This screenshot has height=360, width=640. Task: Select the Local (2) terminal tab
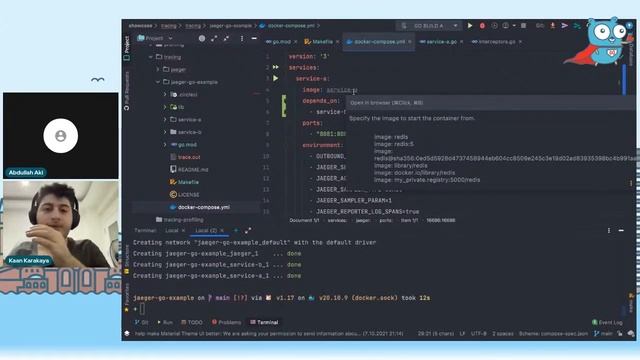pyautogui.click(x=206, y=231)
